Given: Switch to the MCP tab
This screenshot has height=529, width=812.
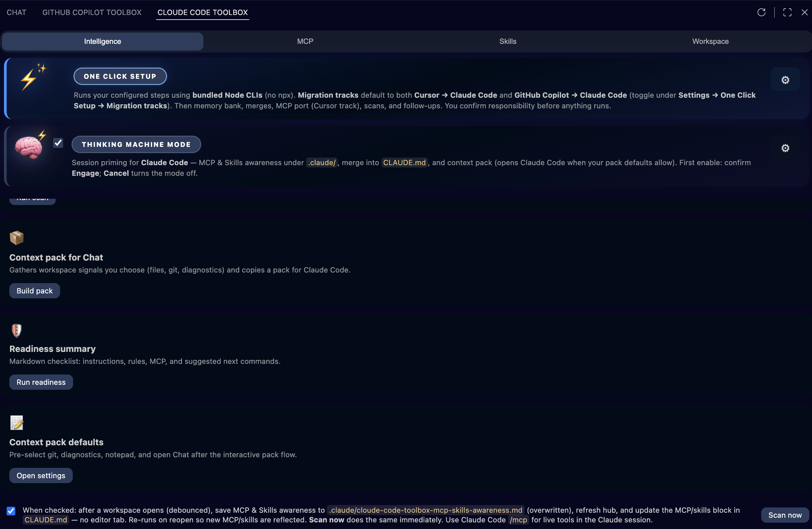Looking at the screenshot, I should [305, 41].
